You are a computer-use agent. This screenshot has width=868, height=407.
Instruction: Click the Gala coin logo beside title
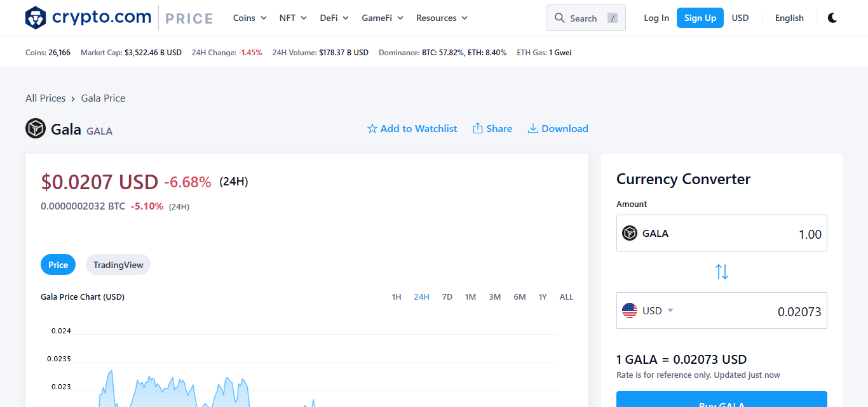click(x=36, y=128)
